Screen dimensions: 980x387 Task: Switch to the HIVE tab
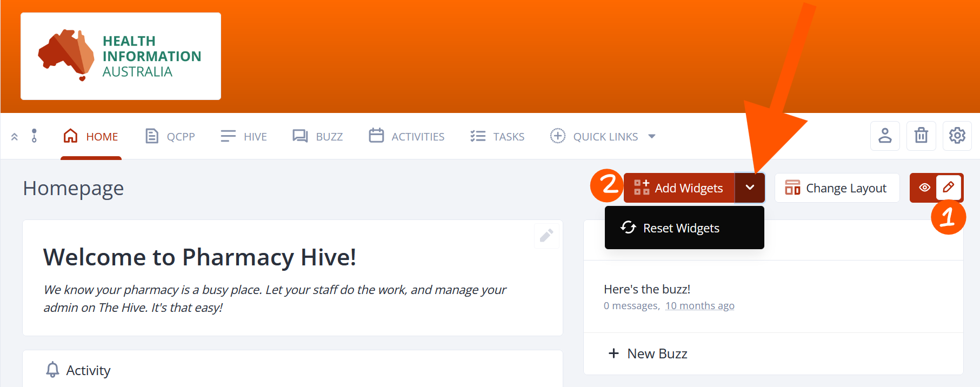(x=244, y=136)
